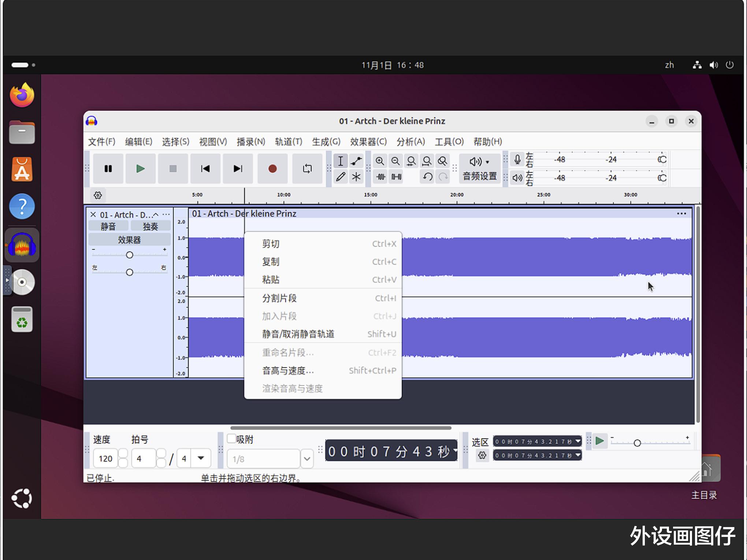
Task: Open the time signature denominator dropdown
Action: tap(201, 458)
